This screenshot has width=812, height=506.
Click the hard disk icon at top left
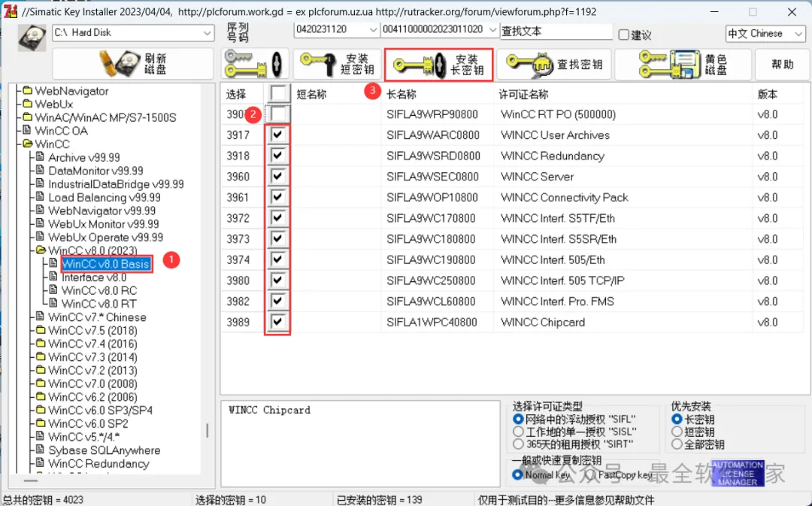point(32,38)
